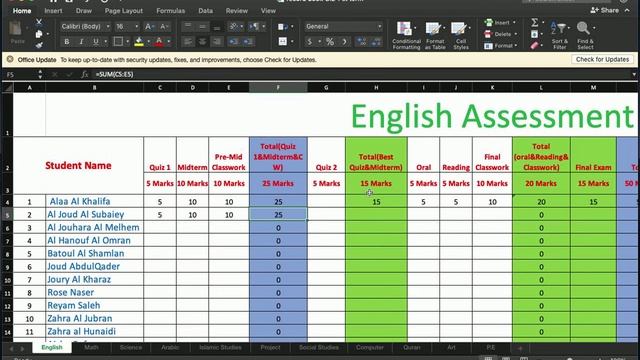This screenshot has height=360, width=640.
Task: Open the font size dropdown
Action: 136,27
